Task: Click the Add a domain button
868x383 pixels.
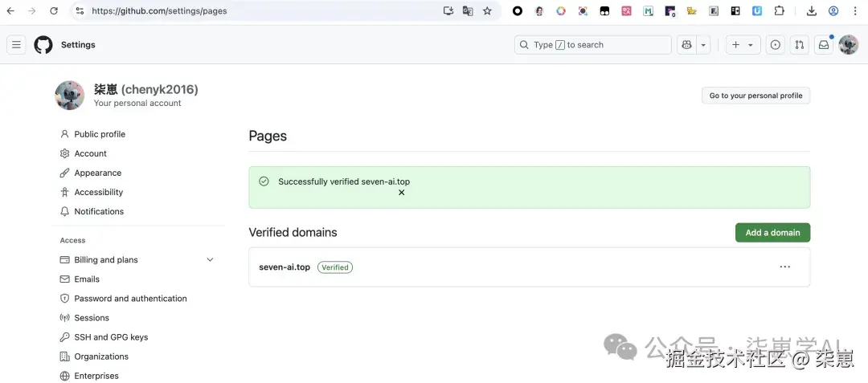Action: pos(772,233)
